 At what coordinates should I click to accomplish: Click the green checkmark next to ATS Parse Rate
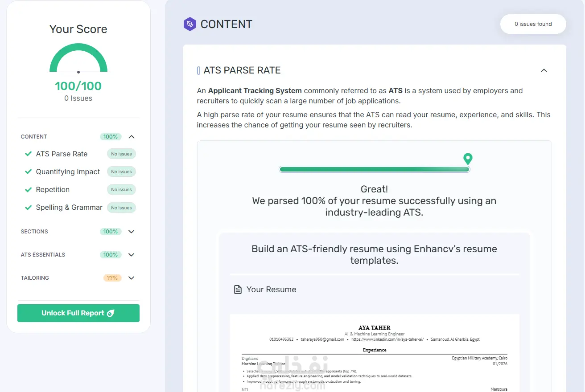(28, 154)
